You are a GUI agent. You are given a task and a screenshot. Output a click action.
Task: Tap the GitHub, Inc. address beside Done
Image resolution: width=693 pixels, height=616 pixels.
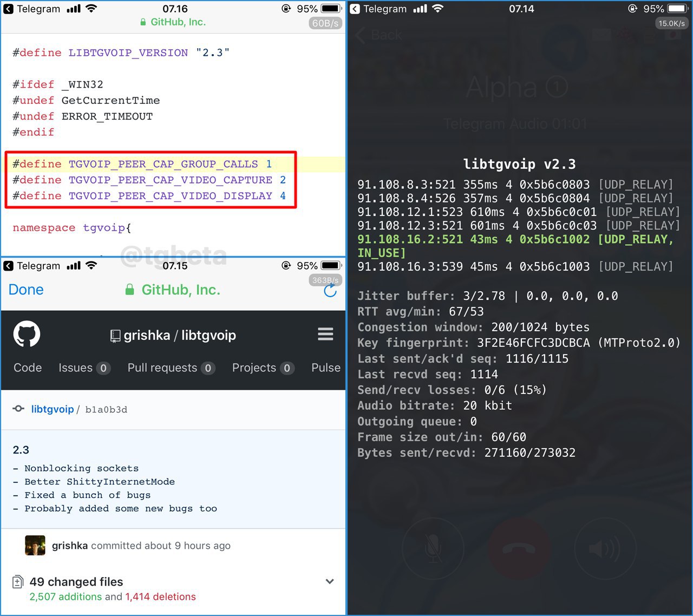173,290
